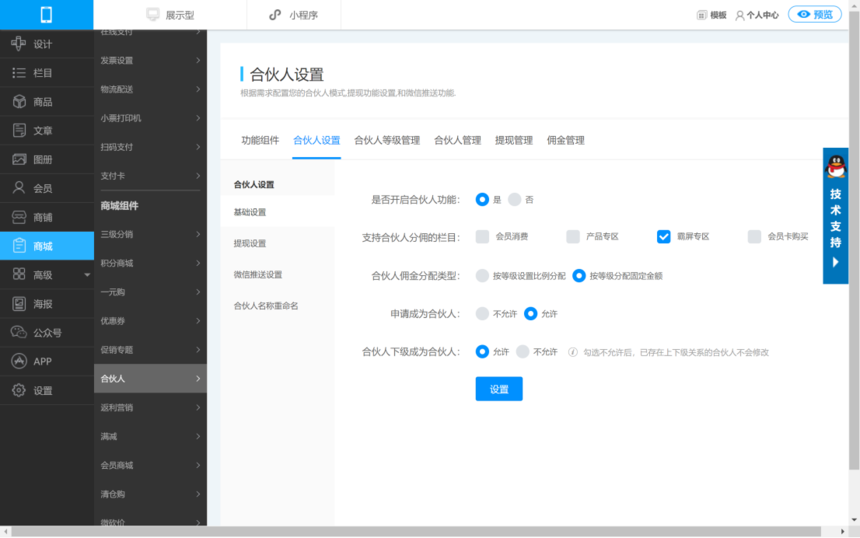The width and height of the screenshot is (860, 538).
Task: Click the 小程序 link icon
Action: point(275,15)
